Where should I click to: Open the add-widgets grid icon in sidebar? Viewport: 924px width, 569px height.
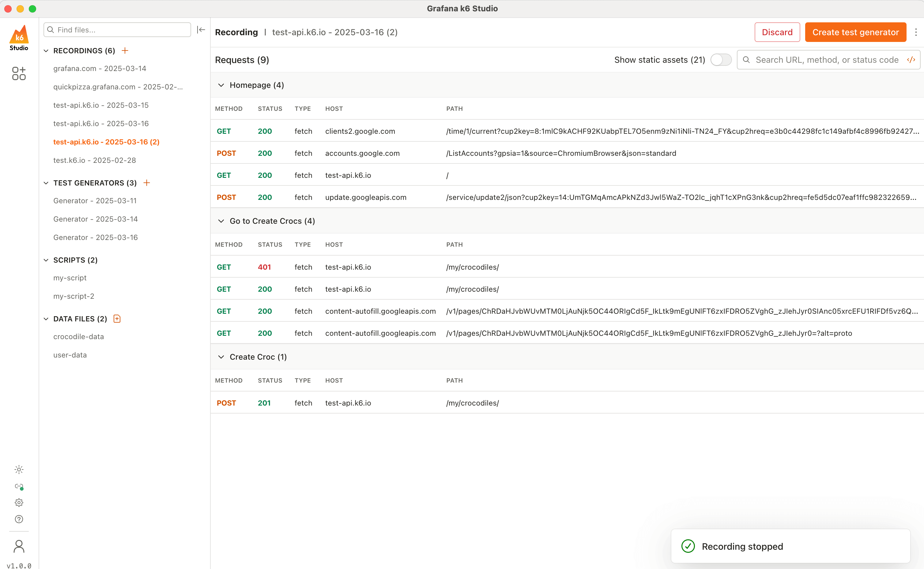(x=19, y=73)
